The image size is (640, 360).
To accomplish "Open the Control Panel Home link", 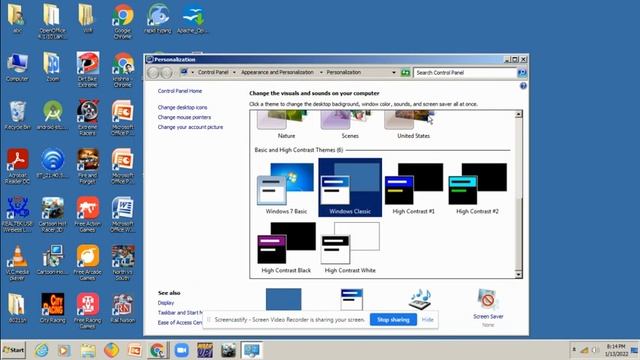I will click(x=180, y=91).
